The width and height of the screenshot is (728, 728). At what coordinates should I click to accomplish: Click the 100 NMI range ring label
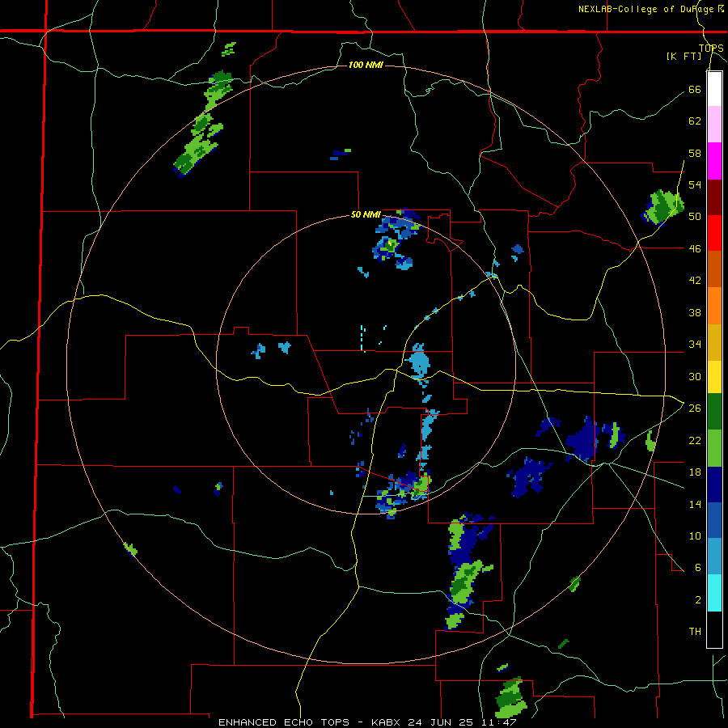(366, 65)
